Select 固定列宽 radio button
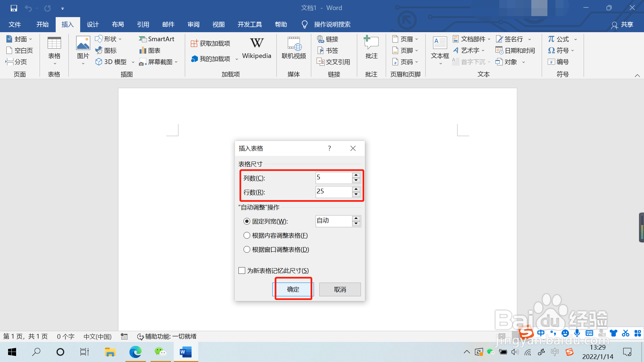 coord(247,222)
